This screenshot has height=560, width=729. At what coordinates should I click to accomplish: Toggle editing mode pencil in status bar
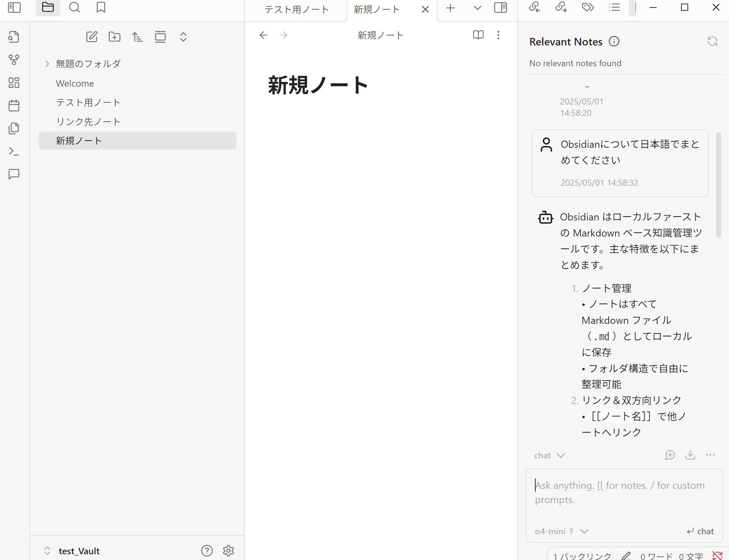(x=626, y=556)
